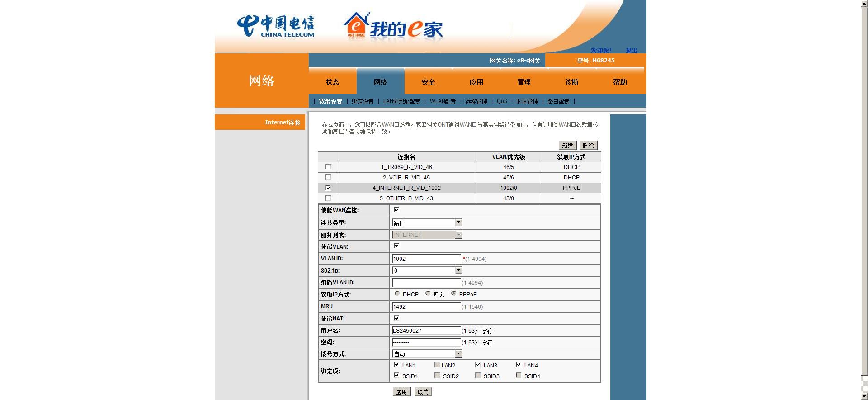Viewport: 868px width, 400px height.
Task: Toggle the 使能NAT checkbox
Action: [x=396, y=318]
